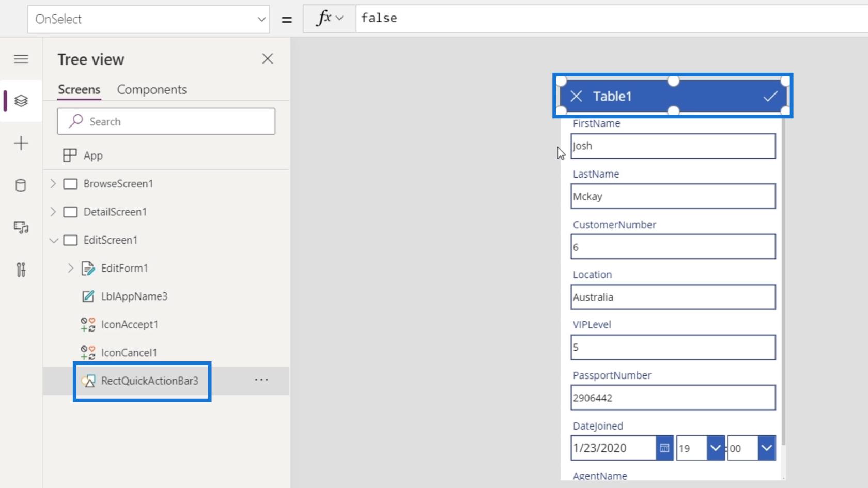
Task: Open the Media icon in sidebar
Action: (x=21, y=227)
